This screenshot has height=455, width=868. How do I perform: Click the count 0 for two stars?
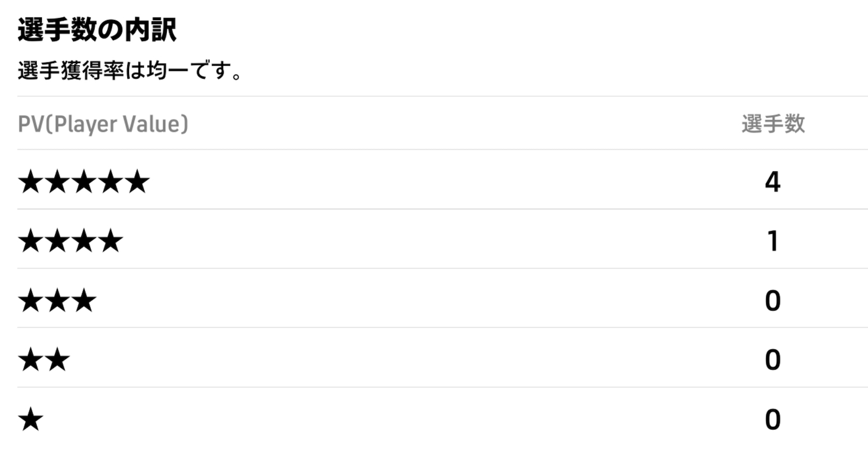coord(772,360)
